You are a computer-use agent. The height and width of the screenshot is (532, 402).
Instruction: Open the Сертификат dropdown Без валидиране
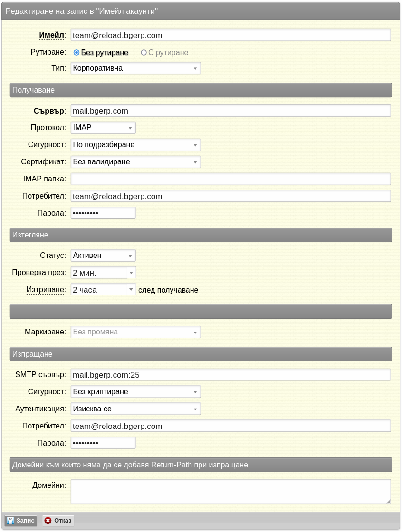[x=136, y=162]
